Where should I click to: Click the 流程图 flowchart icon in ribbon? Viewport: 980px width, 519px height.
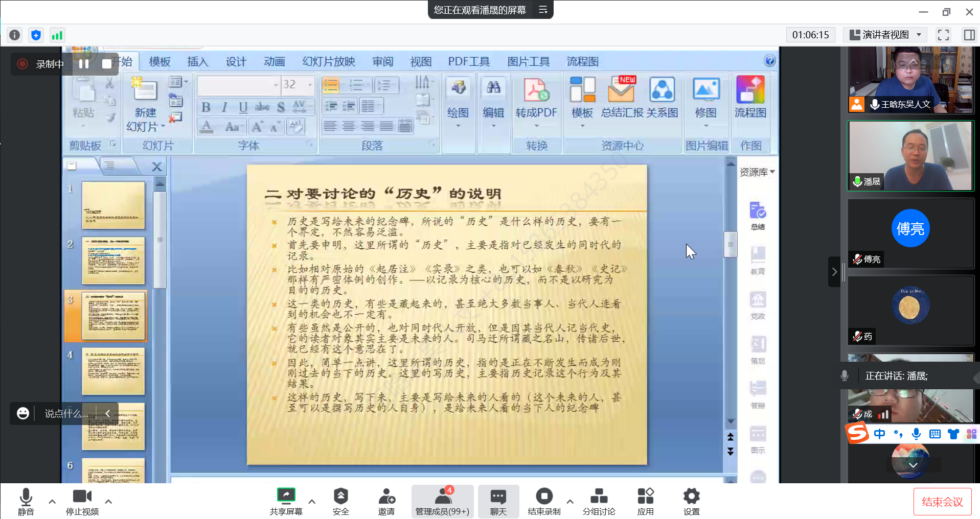click(750, 90)
